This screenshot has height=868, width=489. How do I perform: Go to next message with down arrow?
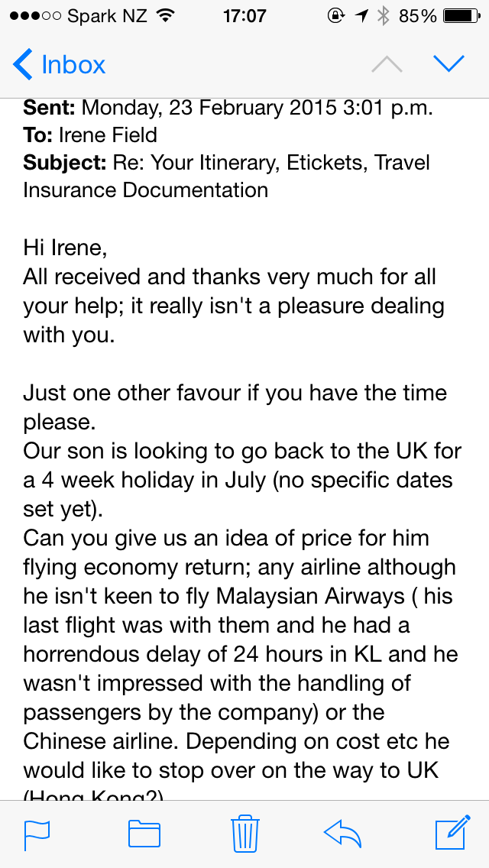point(449,64)
